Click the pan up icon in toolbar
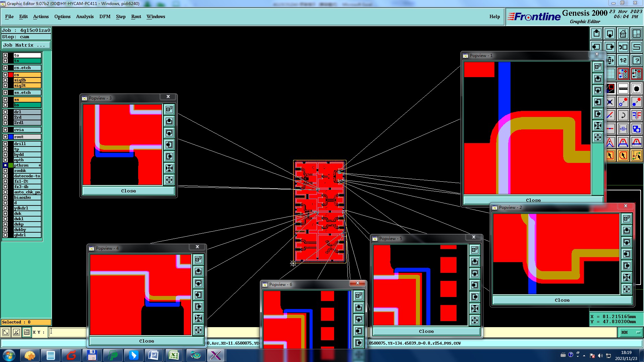This screenshot has width=644, height=362. 596,34
